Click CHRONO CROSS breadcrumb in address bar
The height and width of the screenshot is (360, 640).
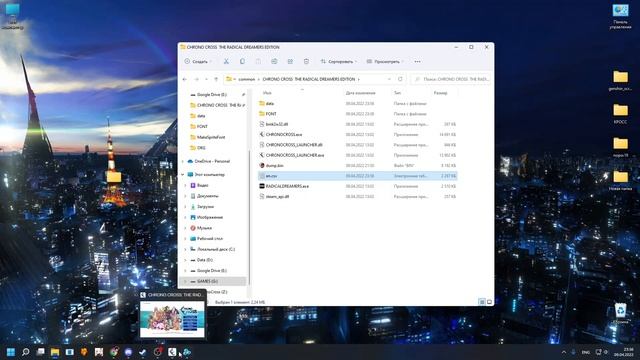tap(309, 79)
